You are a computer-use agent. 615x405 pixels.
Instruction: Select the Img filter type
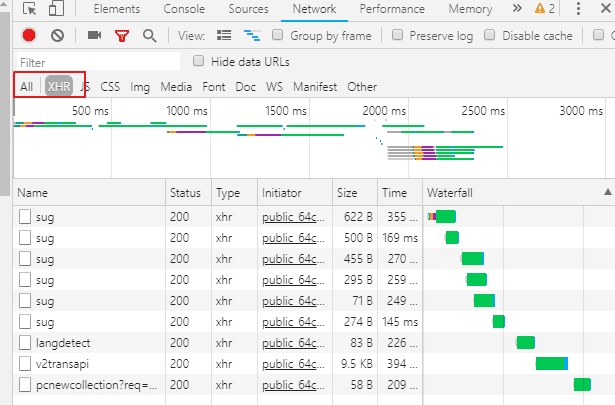(140, 87)
